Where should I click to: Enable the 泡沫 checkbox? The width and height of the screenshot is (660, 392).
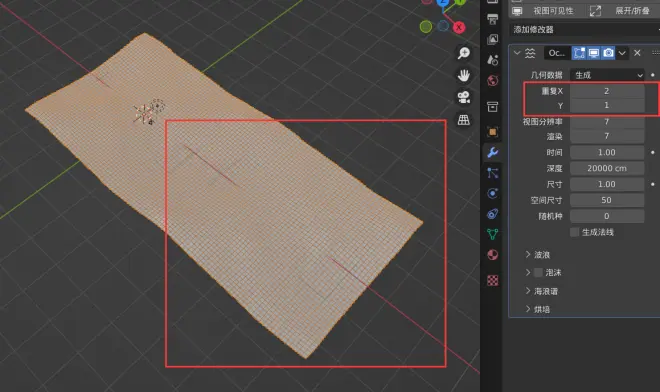coord(538,273)
